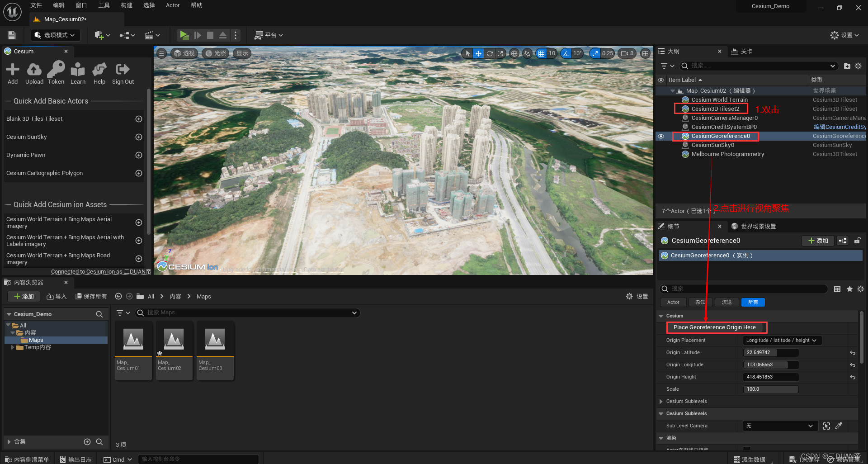Click 添加 button in details panel
Image resolution: width=868 pixels, height=464 pixels.
[x=818, y=241]
